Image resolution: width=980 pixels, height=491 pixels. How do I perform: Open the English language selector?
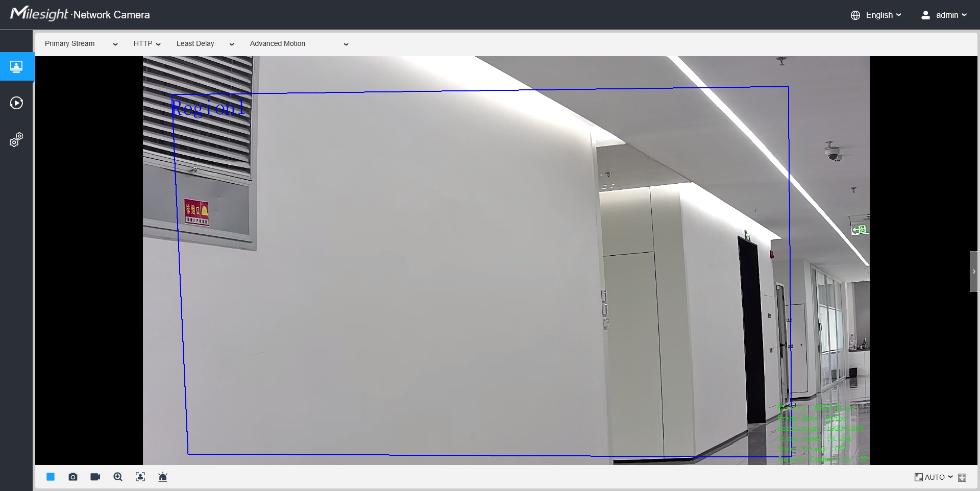click(x=884, y=15)
